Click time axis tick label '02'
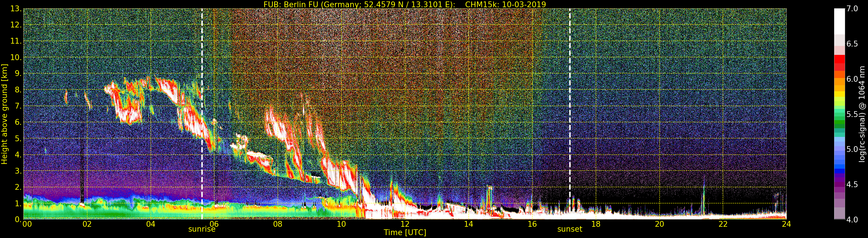This screenshot has width=868, height=238. [x=87, y=224]
